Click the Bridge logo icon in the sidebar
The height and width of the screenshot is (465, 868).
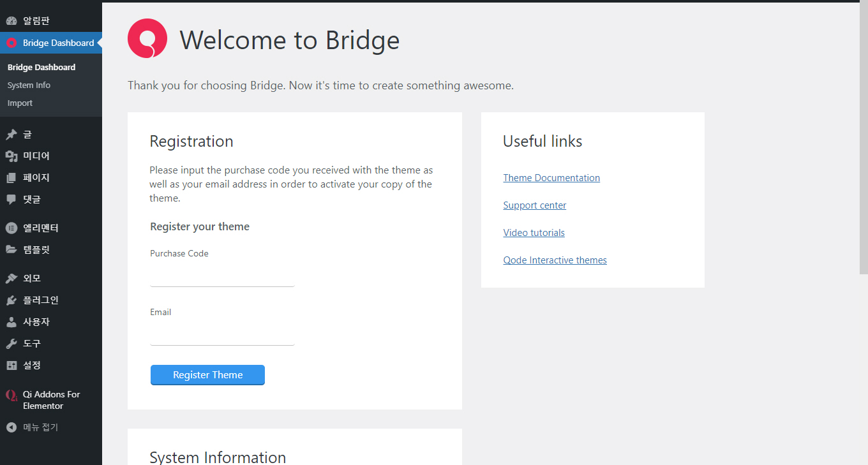coord(11,43)
